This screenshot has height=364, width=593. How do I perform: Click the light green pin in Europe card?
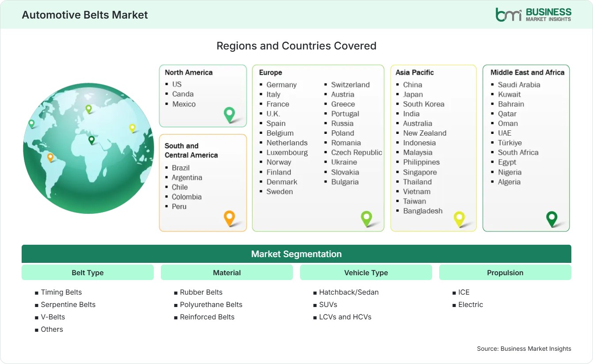[x=366, y=218]
